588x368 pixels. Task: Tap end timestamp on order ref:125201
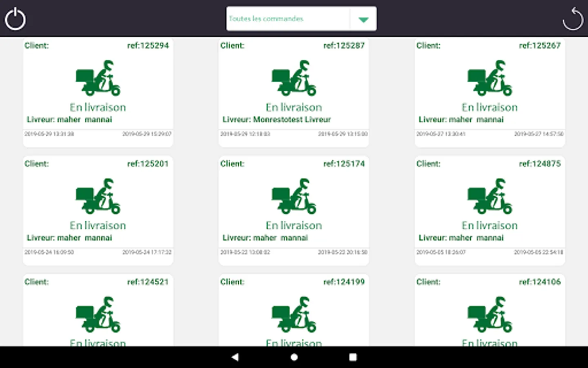(147, 252)
